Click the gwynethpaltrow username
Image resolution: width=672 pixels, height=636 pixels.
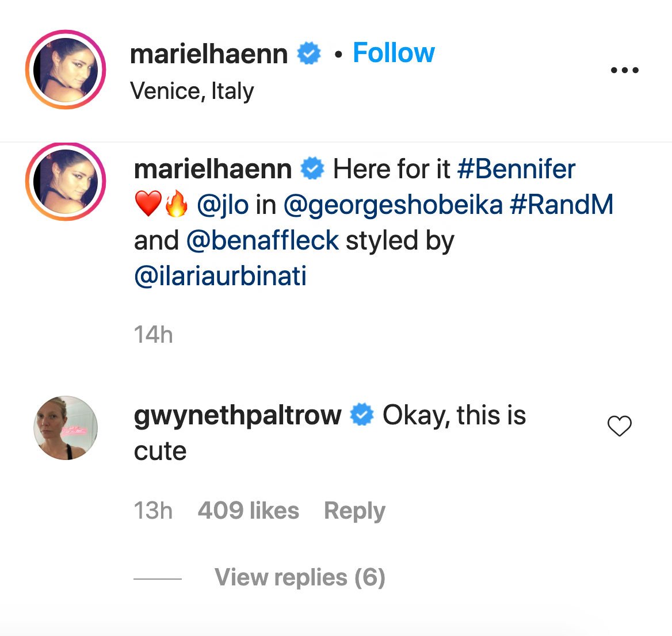(237, 415)
